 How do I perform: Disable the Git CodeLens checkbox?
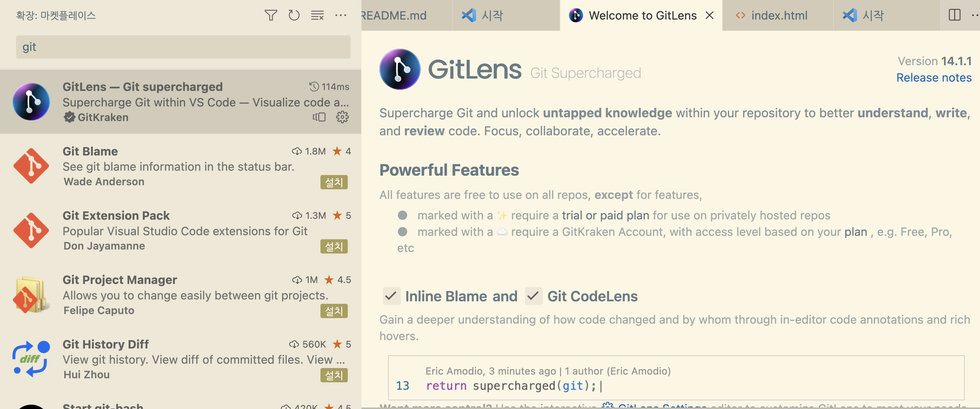(x=534, y=296)
